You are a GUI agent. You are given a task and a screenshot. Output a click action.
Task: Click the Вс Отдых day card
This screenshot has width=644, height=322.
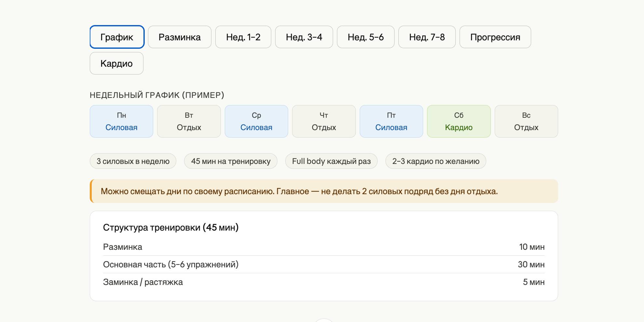click(x=526, y=121)
